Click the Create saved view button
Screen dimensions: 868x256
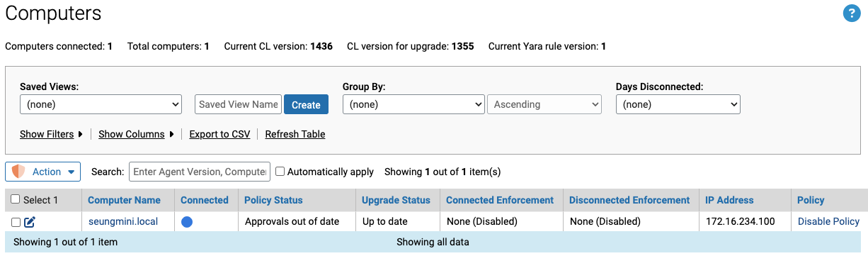pos(306,104)
